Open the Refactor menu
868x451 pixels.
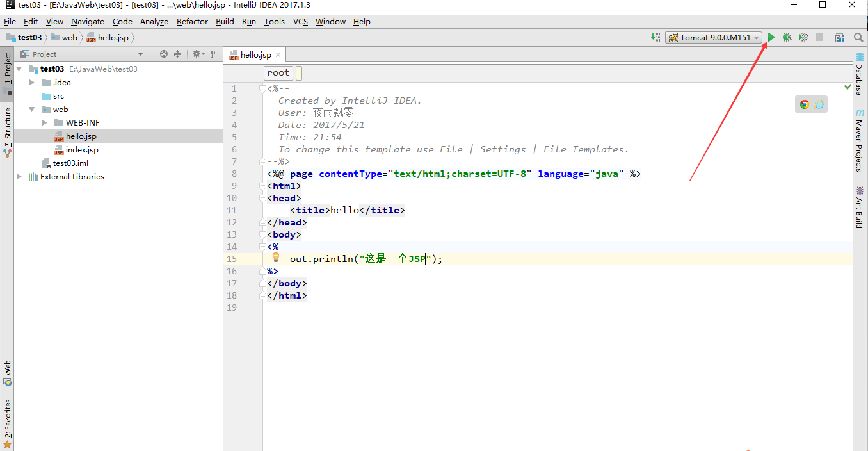pyautogui.click(x=192, y=22)
